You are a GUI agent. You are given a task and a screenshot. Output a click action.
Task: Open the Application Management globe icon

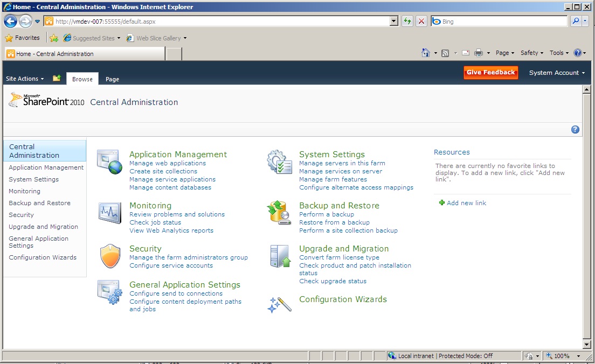click(110, 163)
